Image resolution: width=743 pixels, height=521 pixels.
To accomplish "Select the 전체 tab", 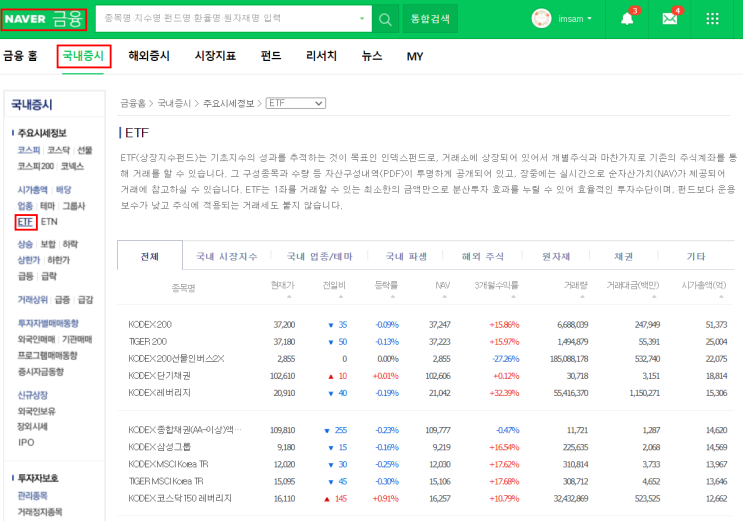I will 150,256.
